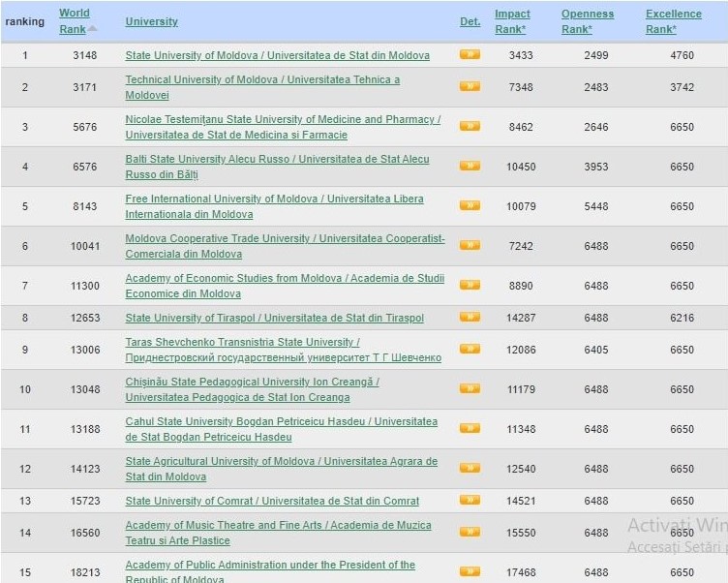This screenshot has height=583, width=728.
Task: Sort by Impact Rank column header
Action: tap(512, 21)
